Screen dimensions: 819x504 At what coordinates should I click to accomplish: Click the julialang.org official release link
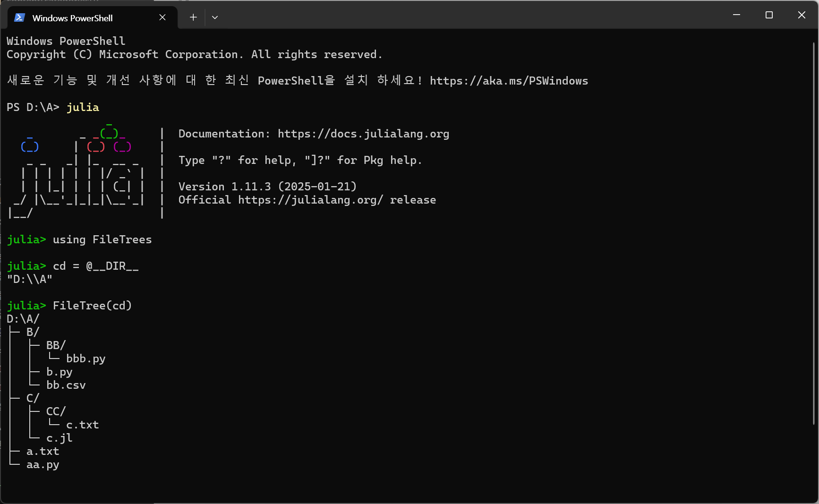coord(310,200)
